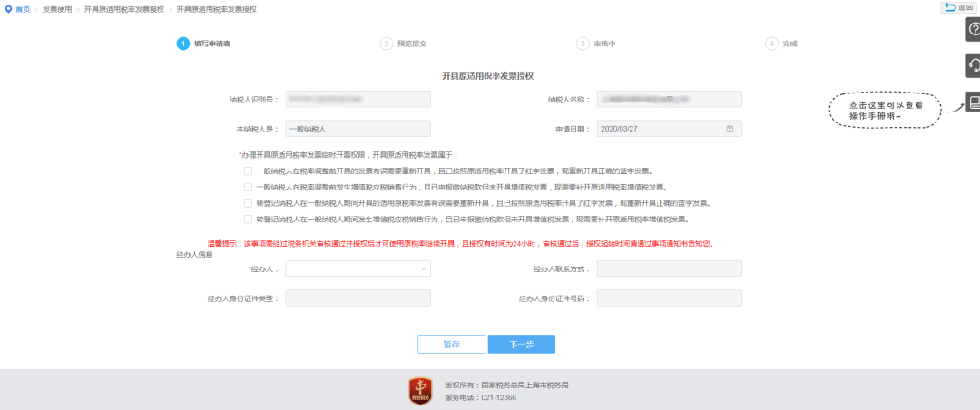The height and width of the screenshot is (410, 980).
Task: Click the 经办人信息 section heading
Action: [194, 254]
